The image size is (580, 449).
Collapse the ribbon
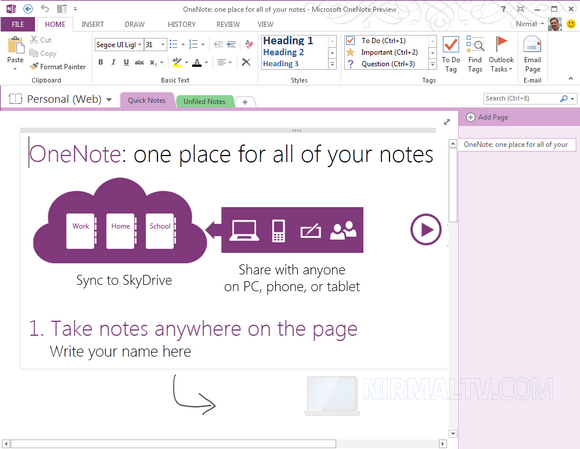(570, 78)
